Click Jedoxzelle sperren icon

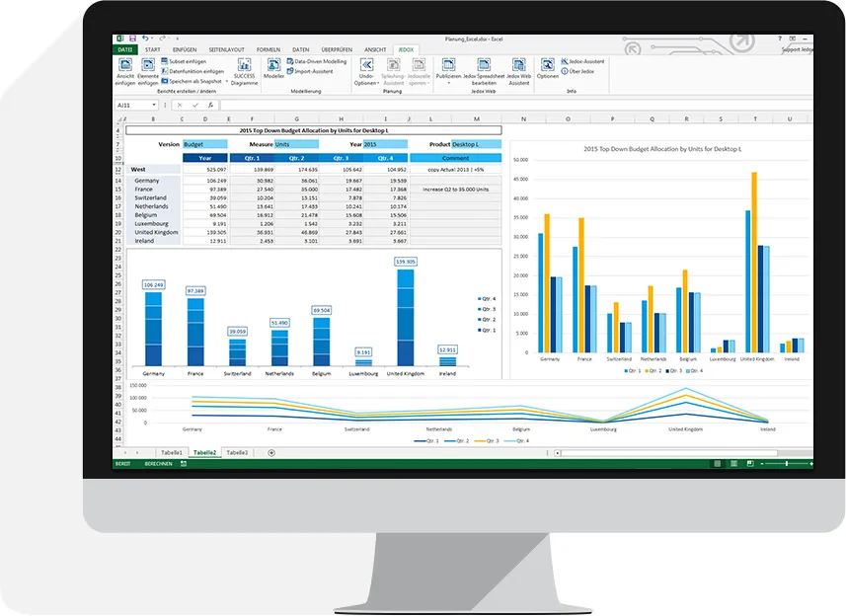point(419,65)
